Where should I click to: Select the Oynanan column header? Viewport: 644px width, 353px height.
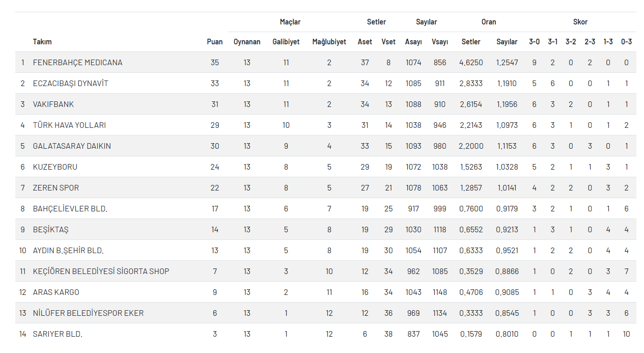[x=247, y=42]
